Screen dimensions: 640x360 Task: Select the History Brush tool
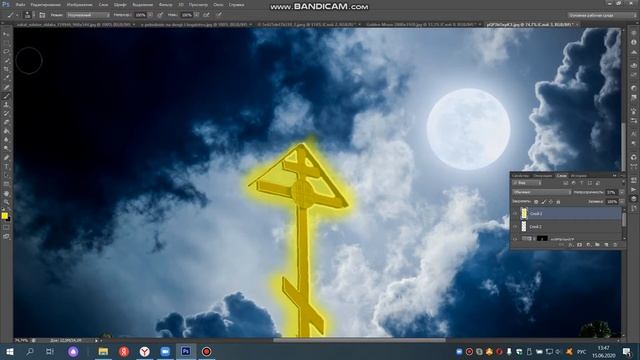6,114
